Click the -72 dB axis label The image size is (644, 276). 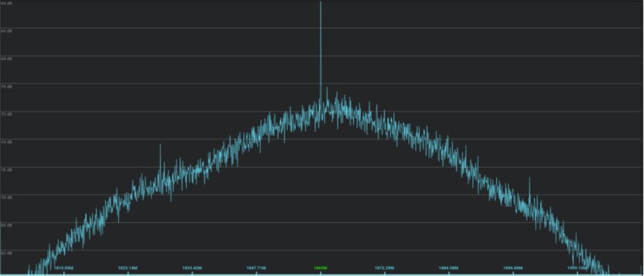click(6, 114)
